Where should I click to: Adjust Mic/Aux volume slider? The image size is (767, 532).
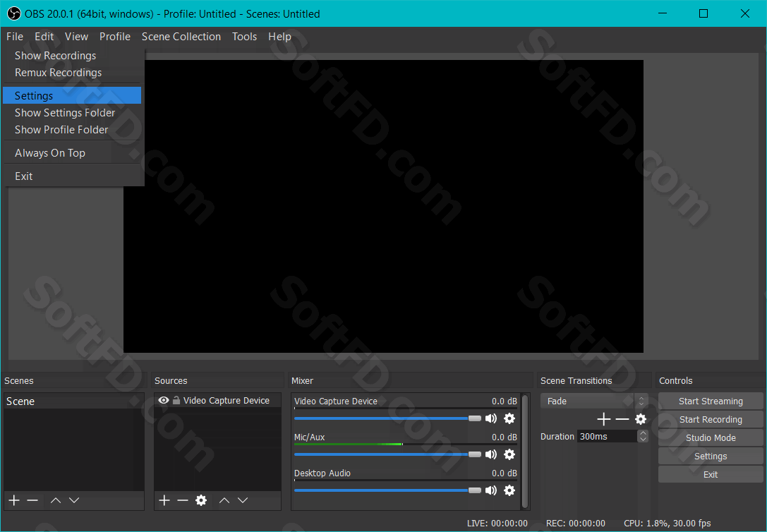click(x=387, y=455)
